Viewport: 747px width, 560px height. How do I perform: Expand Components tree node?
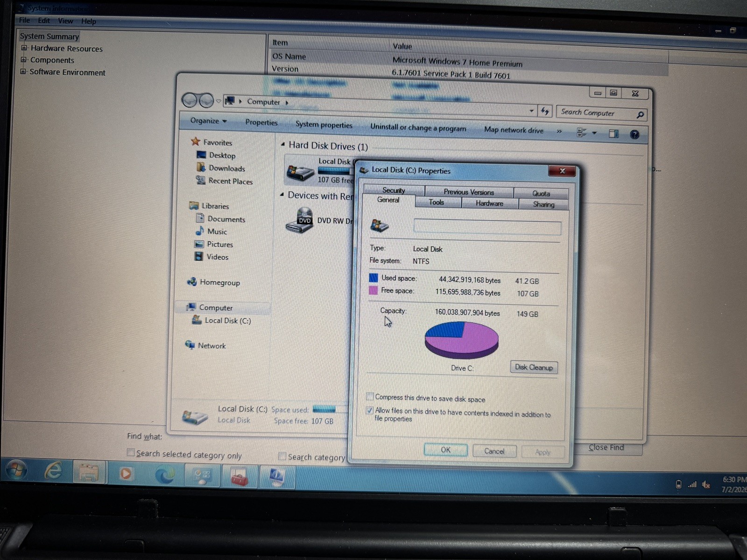23,59
